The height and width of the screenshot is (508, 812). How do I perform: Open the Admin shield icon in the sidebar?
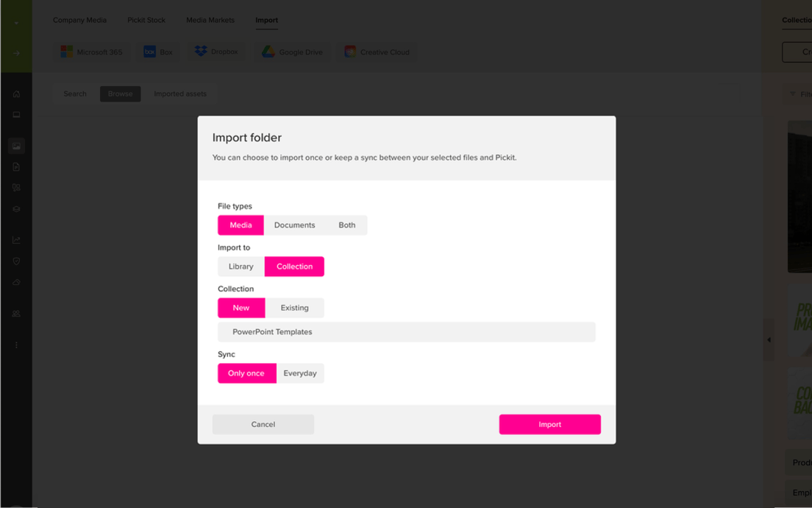(x=16, y=261)
